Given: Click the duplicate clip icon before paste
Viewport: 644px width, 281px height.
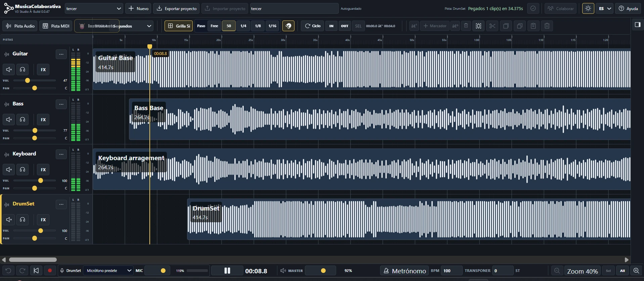Looking at the screenshot, I should pyautogui.click(x=519, y=26).
